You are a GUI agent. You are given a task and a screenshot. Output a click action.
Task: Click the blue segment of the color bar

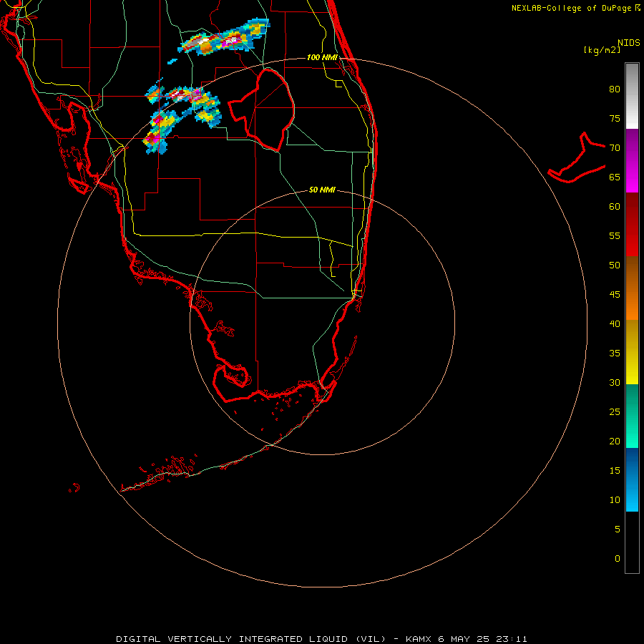[632, 479]
